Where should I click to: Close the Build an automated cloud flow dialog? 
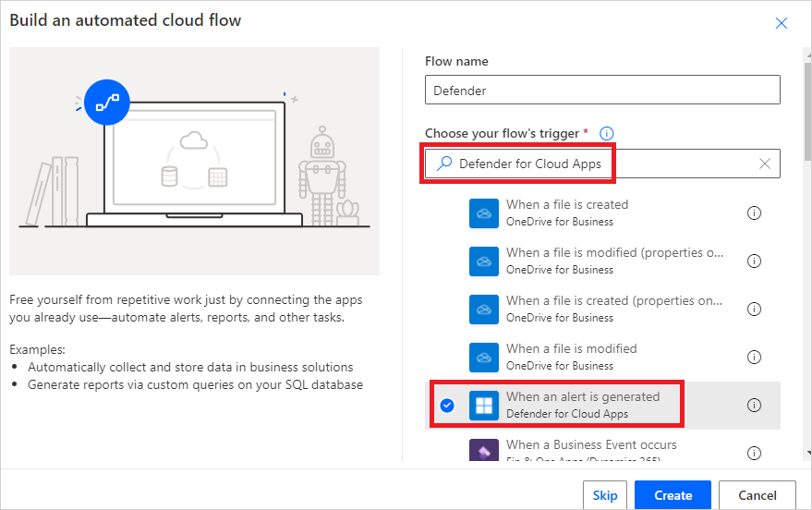[x=782, y=23]
